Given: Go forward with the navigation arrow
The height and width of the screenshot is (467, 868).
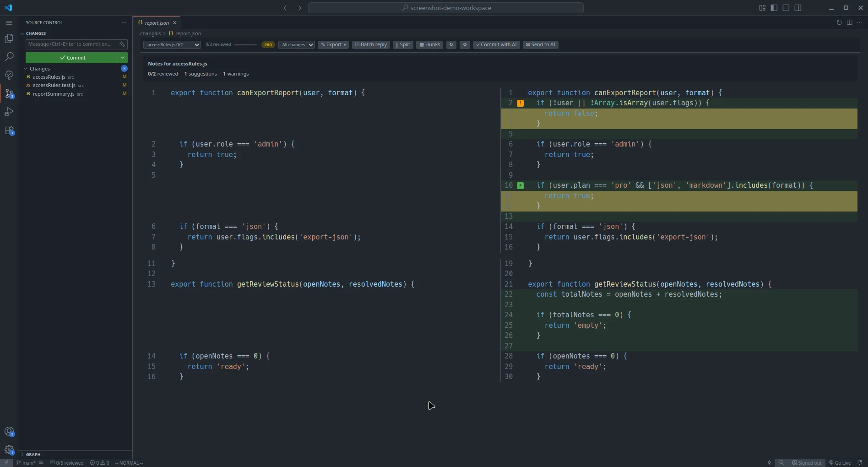Looking at the screenshot, I should (298, 8).
